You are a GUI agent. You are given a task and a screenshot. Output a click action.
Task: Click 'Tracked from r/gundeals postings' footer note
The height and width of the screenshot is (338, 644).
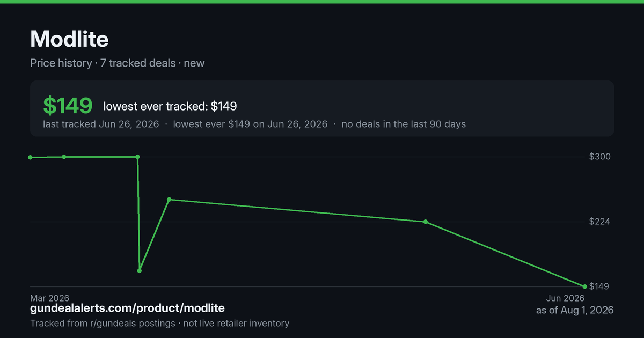click(103, 323)
